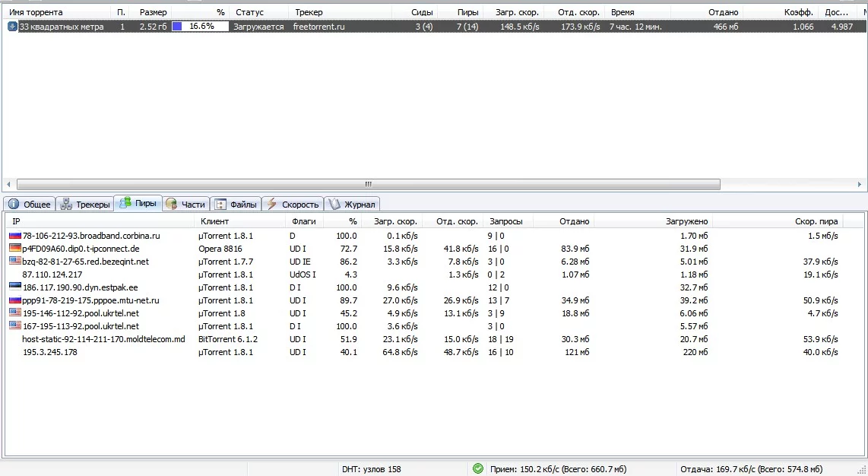
Task: Switch to the Трекеры tab
Action: (84, 205)
